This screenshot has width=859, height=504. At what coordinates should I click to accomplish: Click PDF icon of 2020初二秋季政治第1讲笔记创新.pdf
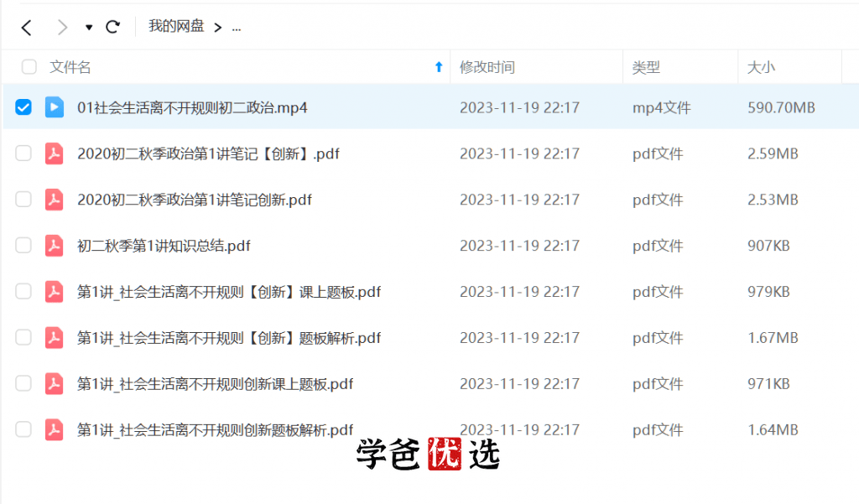pos(54,200)
